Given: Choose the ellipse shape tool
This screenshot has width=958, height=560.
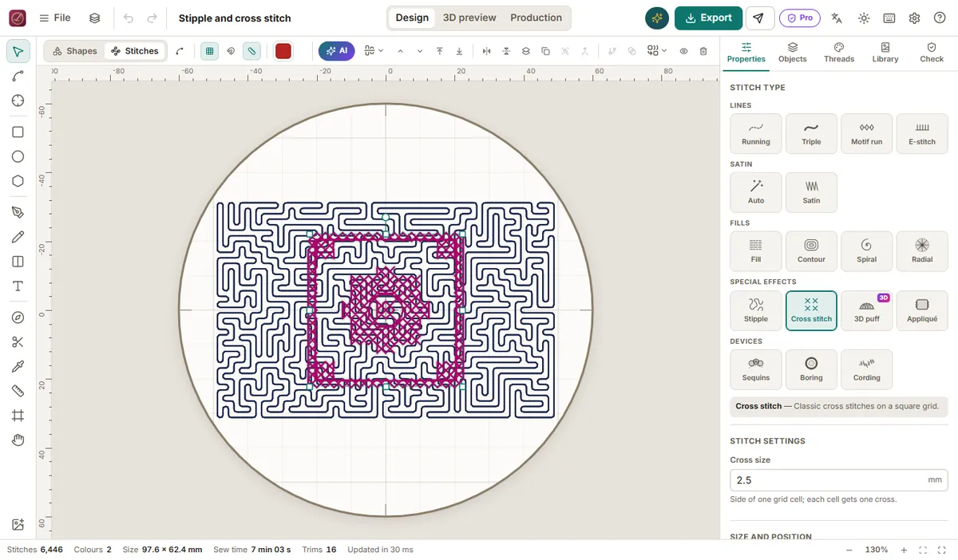Looking at the screenshot, I should coord(18,156).
